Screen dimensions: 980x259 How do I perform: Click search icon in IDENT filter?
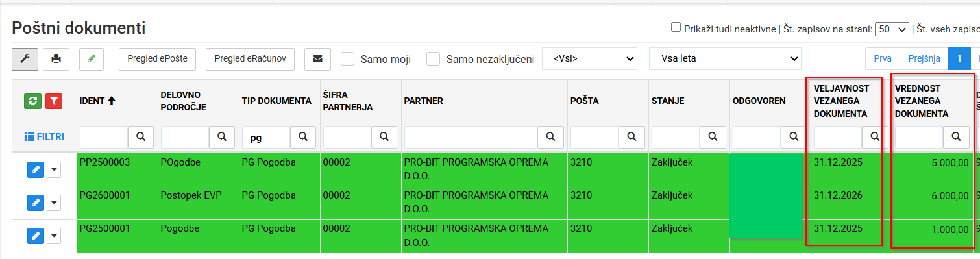(x=141, y=136)
